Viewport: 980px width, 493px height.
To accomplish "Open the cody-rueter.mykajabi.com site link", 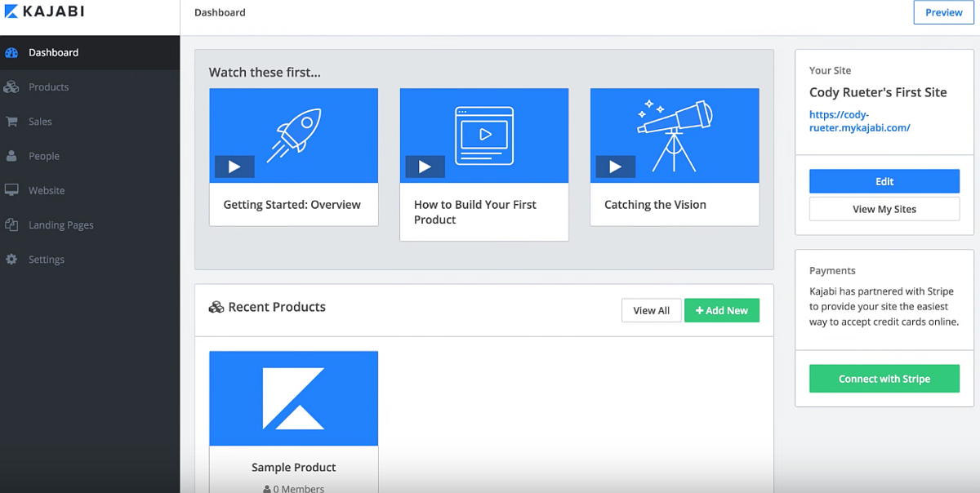I will pyautogui.click(x=859, y=122).
